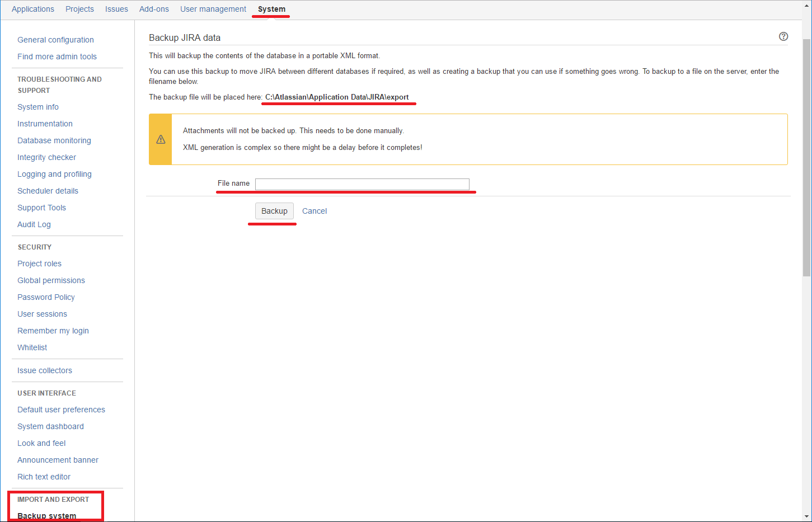This screenshot has height=522, width=812.
Task: Click the File name label
Action: tap(233, 183)
